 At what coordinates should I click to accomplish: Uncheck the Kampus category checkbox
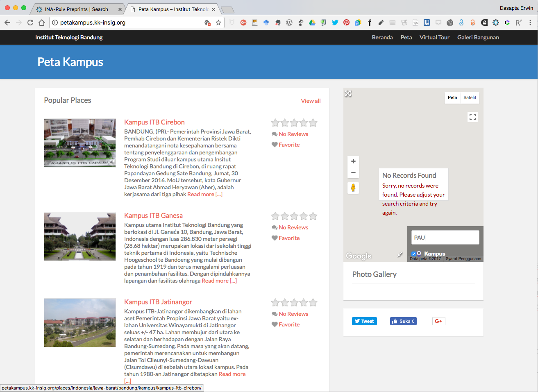point(414,254)
